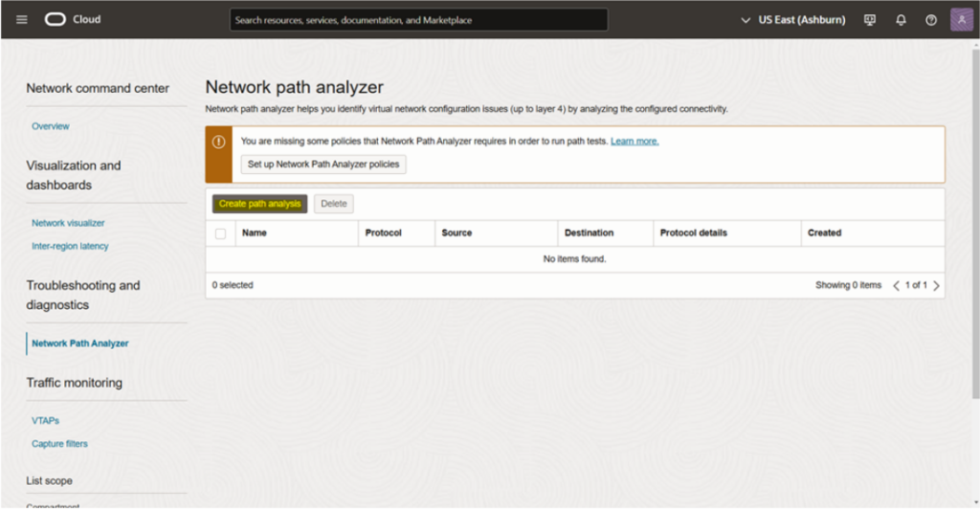Go to previous page arrow
This screenshot has height=509, width=980.
pos(897,286)
